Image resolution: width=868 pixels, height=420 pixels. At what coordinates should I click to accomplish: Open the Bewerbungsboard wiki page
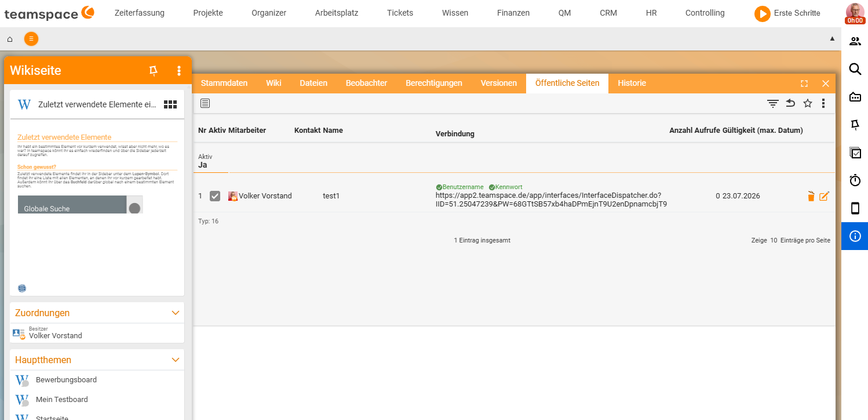click(x=66, y=380)
